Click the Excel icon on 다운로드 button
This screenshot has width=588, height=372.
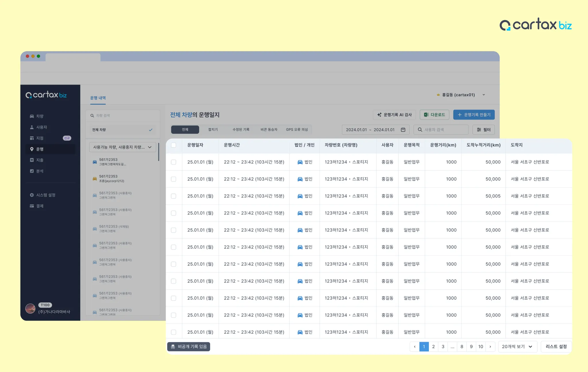(x=426, y=115)
